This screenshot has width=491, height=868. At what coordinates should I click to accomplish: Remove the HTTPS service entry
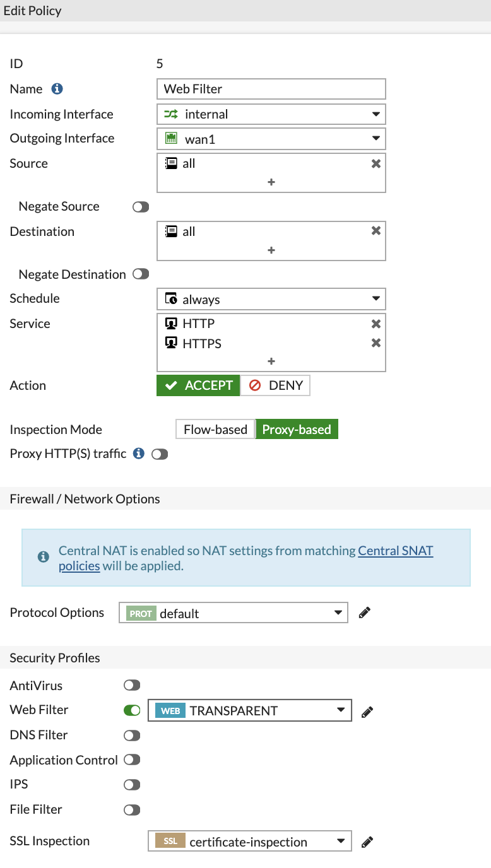click(x=376, y=343)
